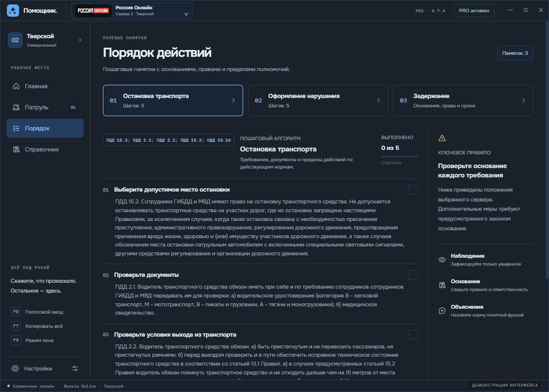Click chevron on Задержание card
The height and width of the screenshot is (392, 549).
(524, 100)
